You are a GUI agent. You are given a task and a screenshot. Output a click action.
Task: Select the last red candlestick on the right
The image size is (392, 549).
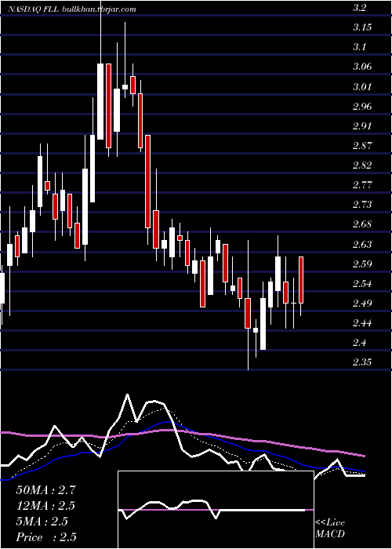click(x=300, y=280)
